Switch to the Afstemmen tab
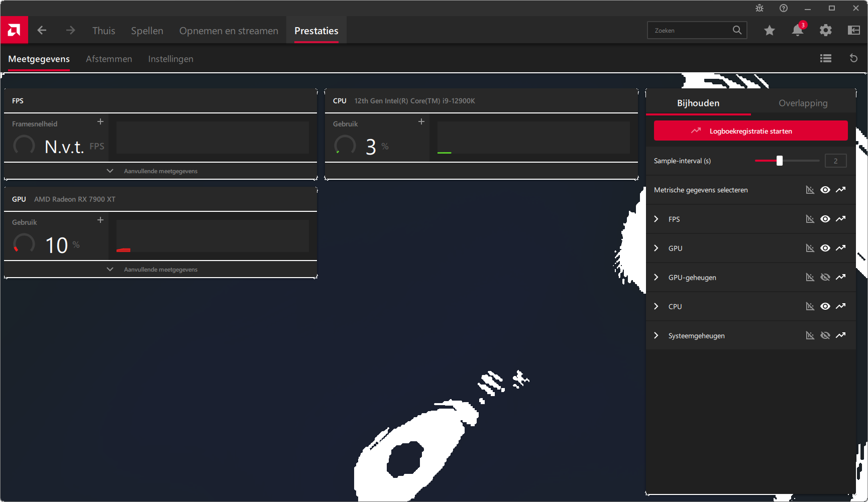This screenshot has width=868, height=502. pyautogui.click(x=108, y=59)
